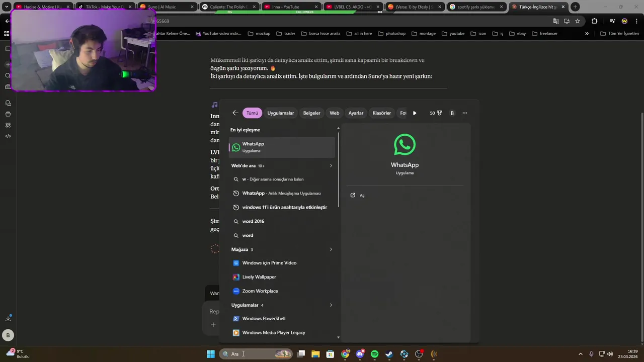This screenshot has width=644, height=362.
Task: Open 'Windows için Prime Video' store result
Action: tap(282, 263)
